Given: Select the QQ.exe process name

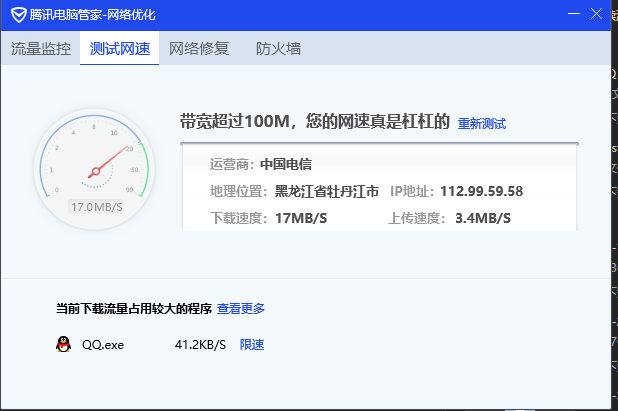Looking at the screenshot, I should click(101, 344).
